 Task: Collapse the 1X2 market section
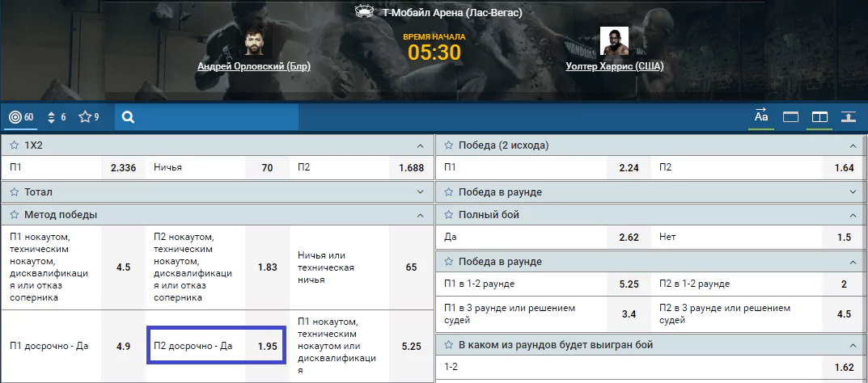pos(420,146)
